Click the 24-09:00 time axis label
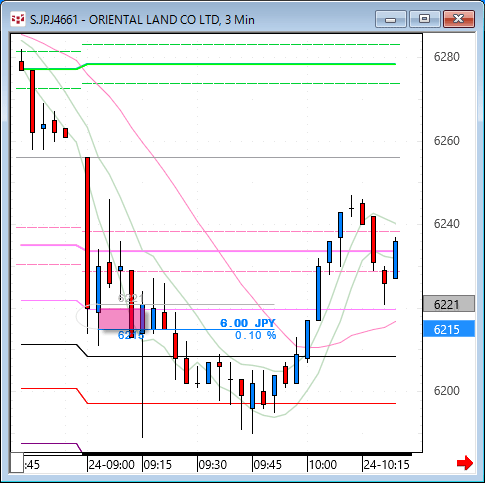Viewport: 485px width, 483px height. click(112, 465)
